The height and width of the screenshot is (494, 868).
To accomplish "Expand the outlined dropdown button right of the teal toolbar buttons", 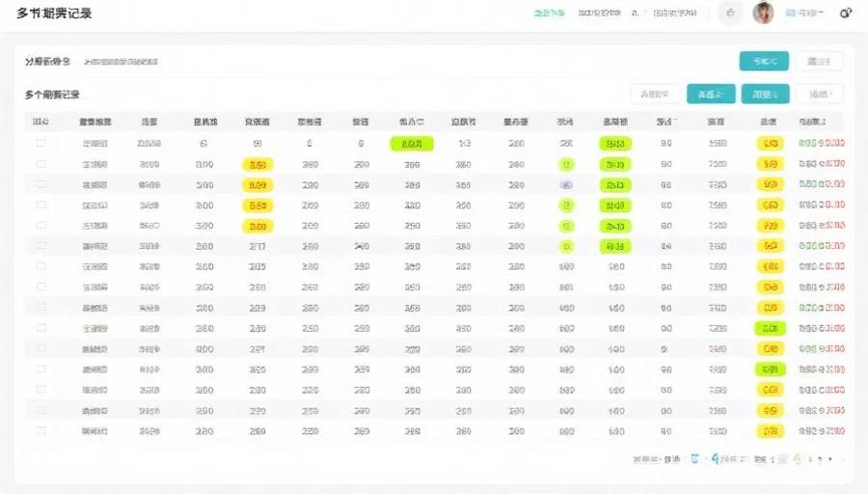I will click(825, 94).
